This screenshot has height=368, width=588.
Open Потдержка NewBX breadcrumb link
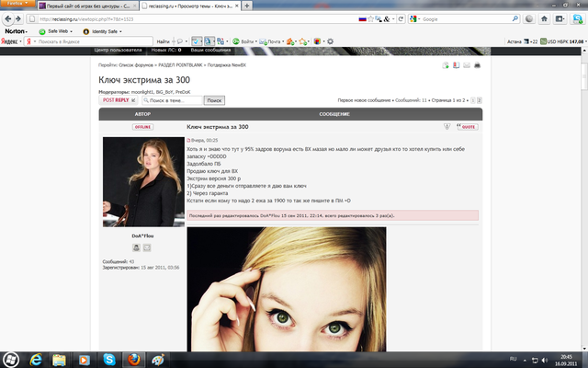point(227,65)
